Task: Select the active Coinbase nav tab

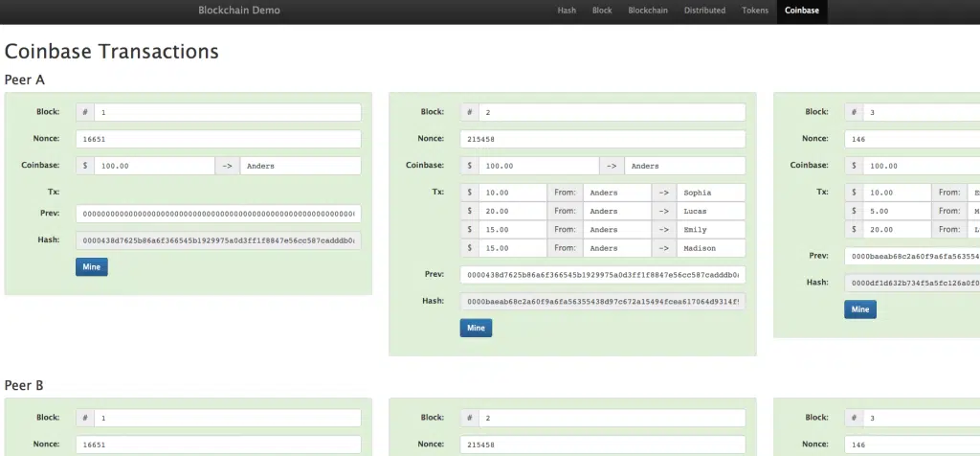Action: tap(802, 11)
